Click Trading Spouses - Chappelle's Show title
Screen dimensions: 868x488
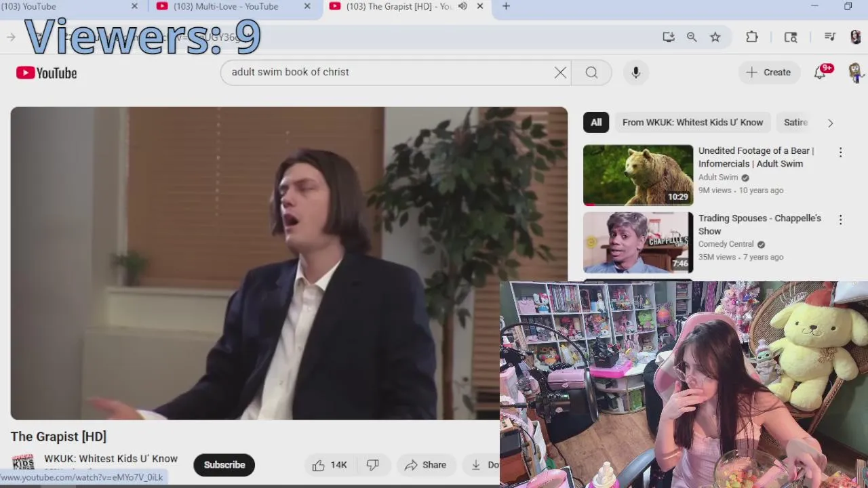coord(759,224)
